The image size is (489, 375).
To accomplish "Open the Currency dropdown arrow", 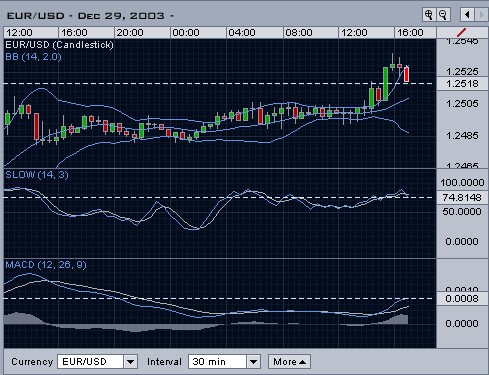I will (x=131, y=362).
